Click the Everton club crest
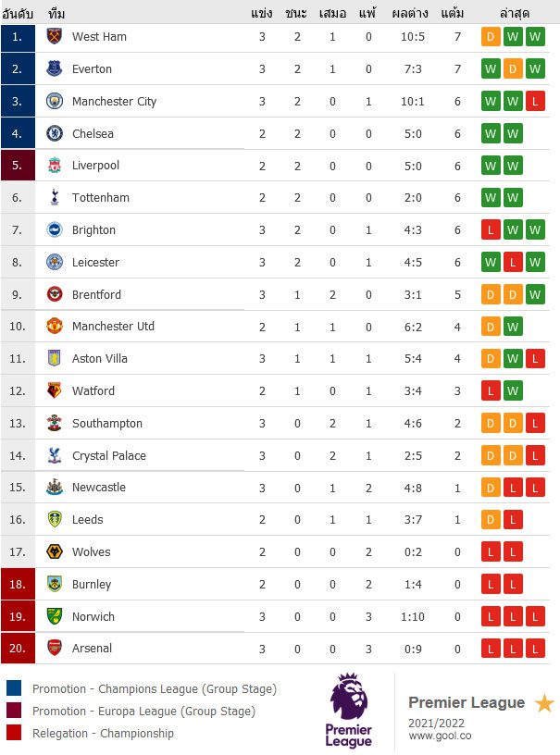The height and width of the screenshot is (755, 560). (55, 68)
